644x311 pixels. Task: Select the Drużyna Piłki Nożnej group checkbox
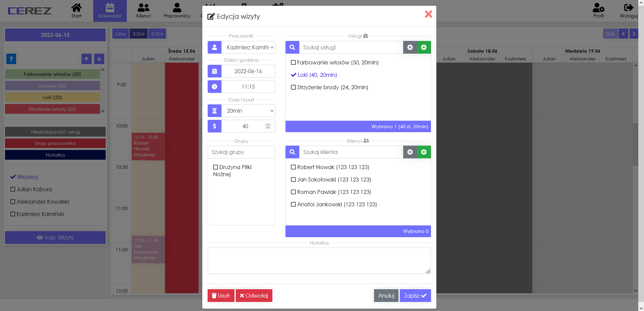pyautogui.click(x=216, y=167)
